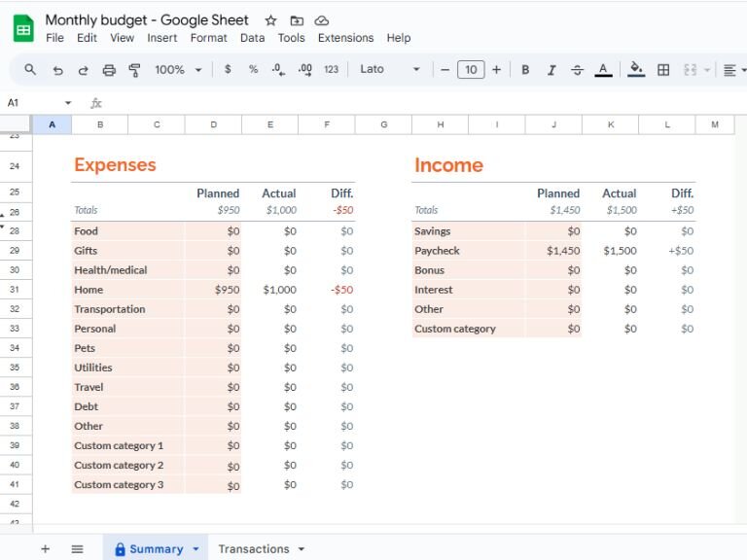Select the Custom category 2 cell

tap(127, 466)
